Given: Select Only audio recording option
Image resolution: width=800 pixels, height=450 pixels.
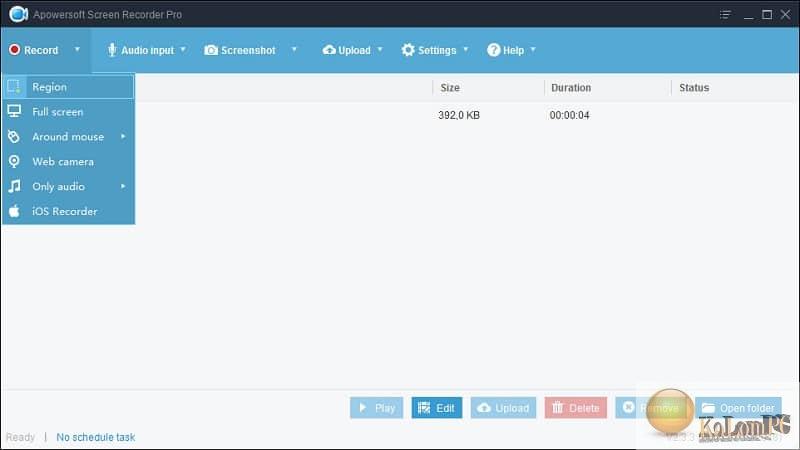Looking at the screenshot, I should coord(68,187).
